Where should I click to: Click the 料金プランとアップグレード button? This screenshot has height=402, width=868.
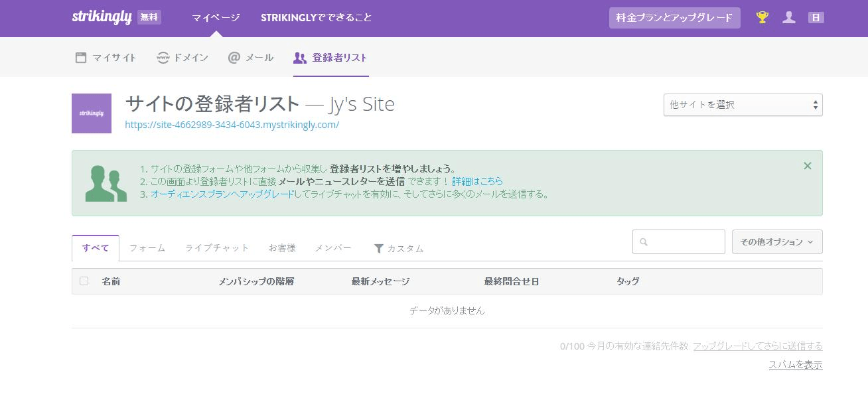(x=674, y=18)
